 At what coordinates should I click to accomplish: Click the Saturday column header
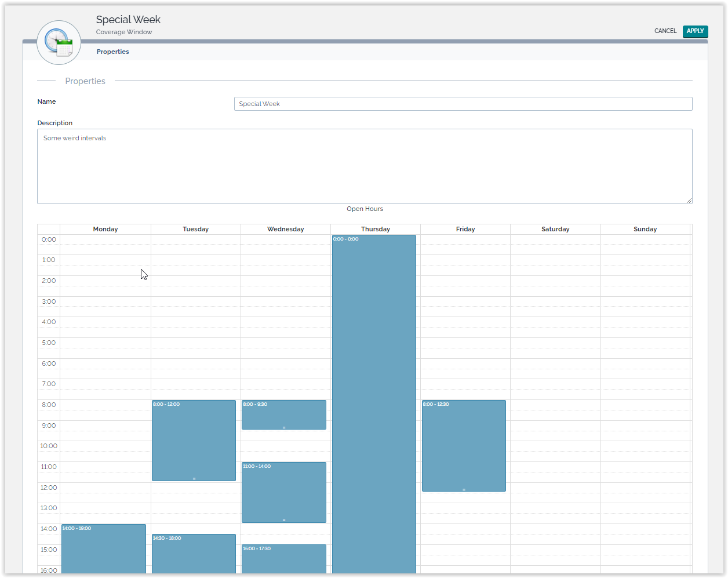pos(555,230)
